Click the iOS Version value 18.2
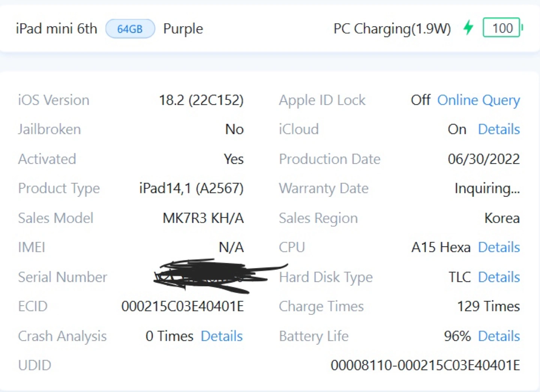Image resolution: width=540 pixels, height=392 pixels. [201, 100]
